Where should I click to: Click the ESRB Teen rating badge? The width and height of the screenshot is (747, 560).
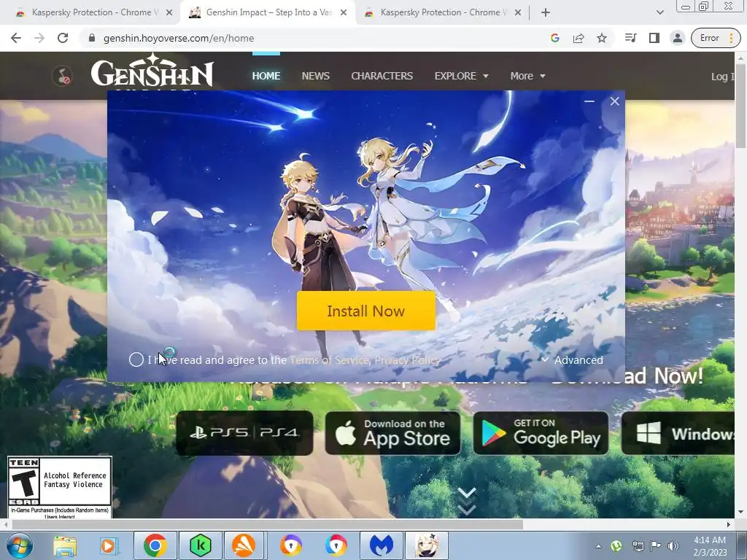click(60, 487)
